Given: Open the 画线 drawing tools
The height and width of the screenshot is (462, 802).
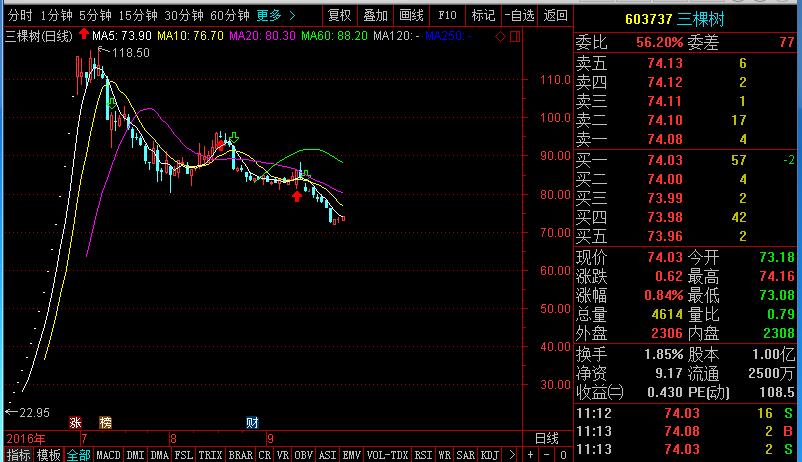Looking at the screenshot, I should pyautogui.click(x=411, y=16).
